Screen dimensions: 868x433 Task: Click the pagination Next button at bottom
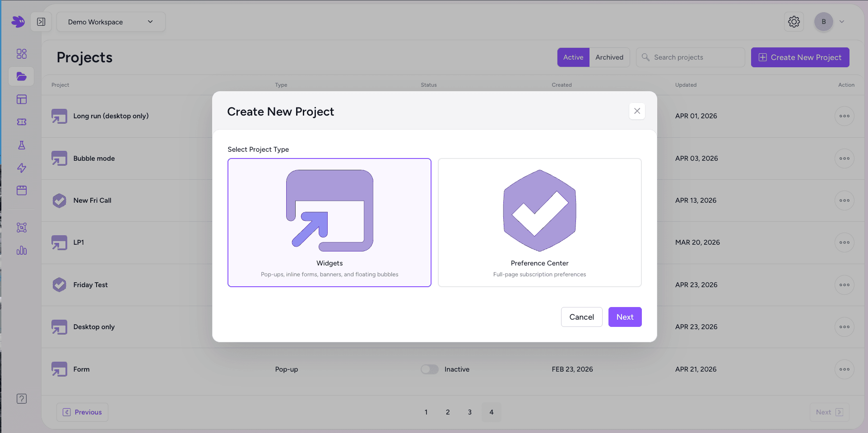point(829,412)
